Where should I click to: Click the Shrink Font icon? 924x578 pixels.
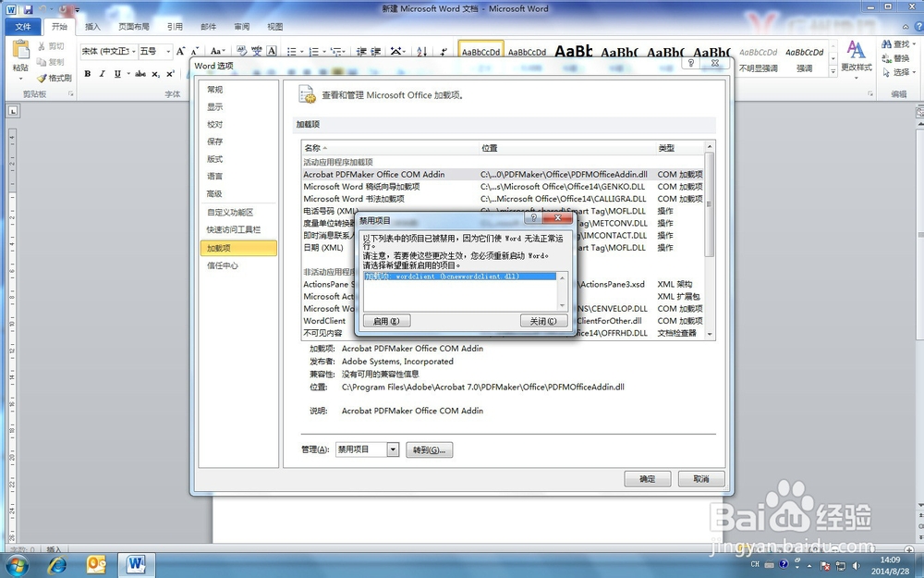(194, 51)
